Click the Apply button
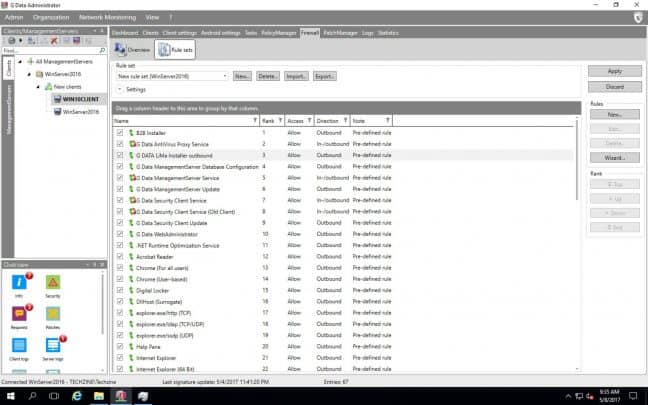 (x=615, y=71)
